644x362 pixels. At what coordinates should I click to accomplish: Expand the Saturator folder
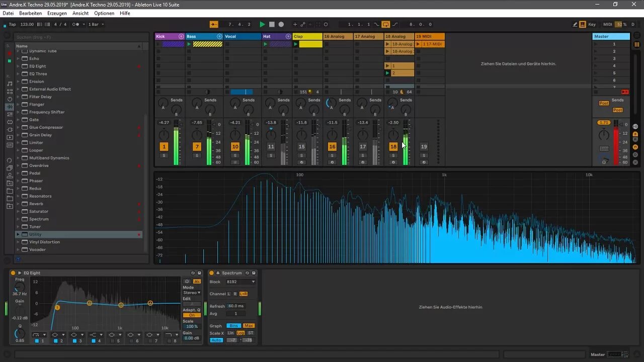tap(18, 211)
